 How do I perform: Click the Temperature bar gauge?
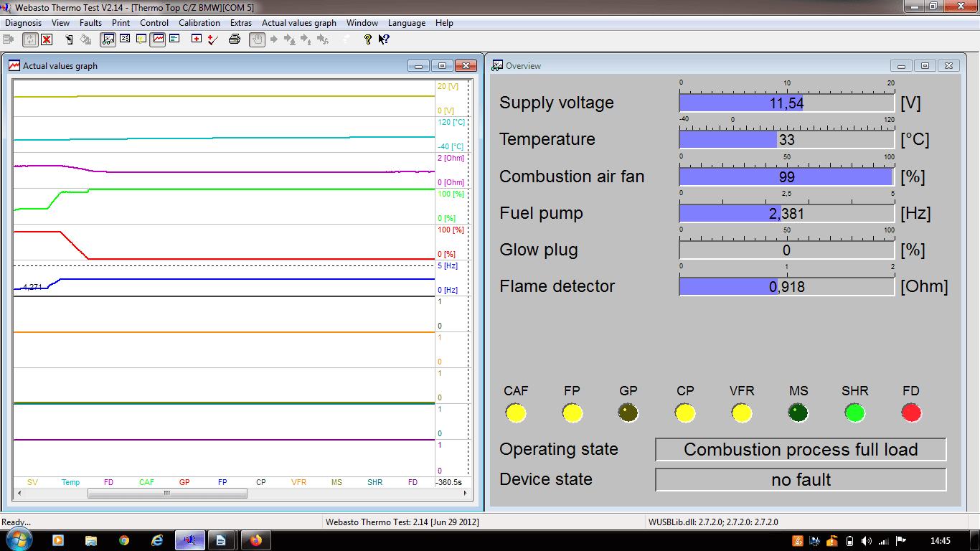pos(787,140)
